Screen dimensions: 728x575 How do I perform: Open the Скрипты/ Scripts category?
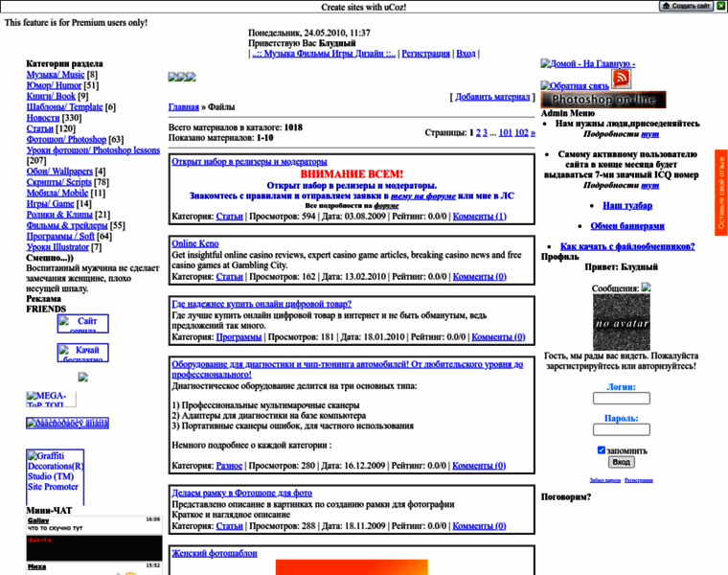[x=59, y=182]
